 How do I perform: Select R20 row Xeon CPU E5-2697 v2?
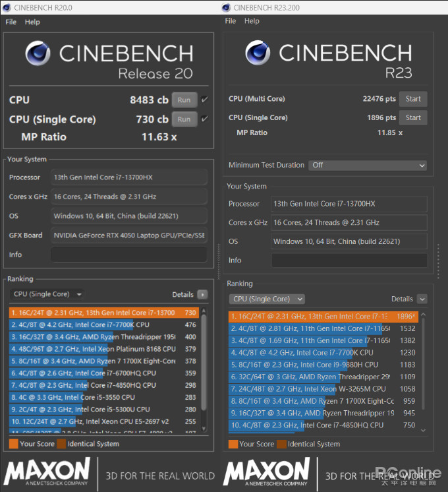(x=104, y=421)
